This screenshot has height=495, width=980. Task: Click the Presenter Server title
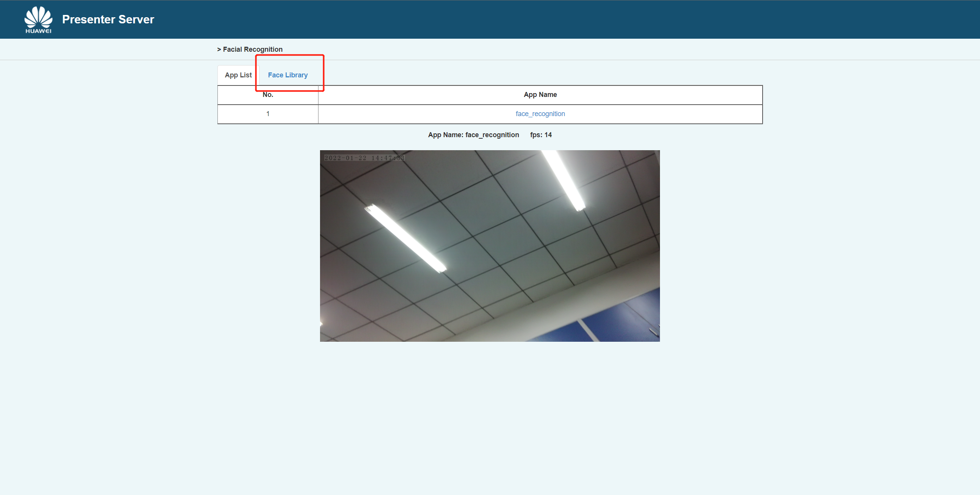[108, 20]
